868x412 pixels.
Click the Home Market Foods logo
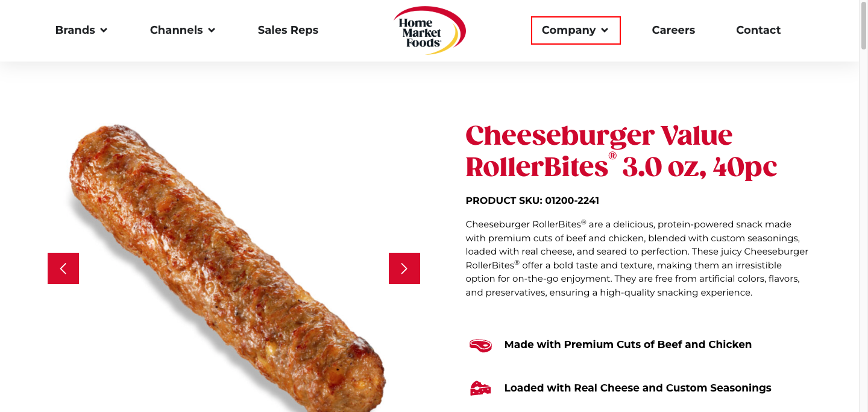429,30
